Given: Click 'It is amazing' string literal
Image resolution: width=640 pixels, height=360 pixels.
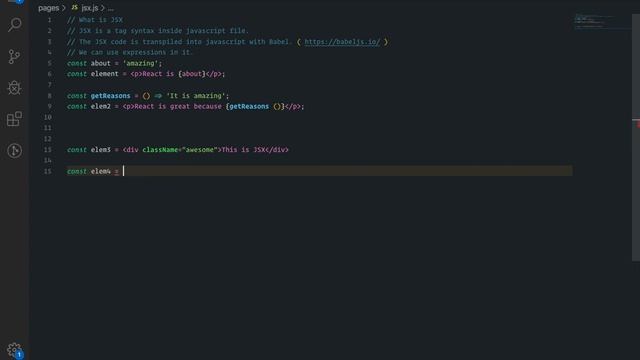Looking at the screenshot, I should pos(196,96).
